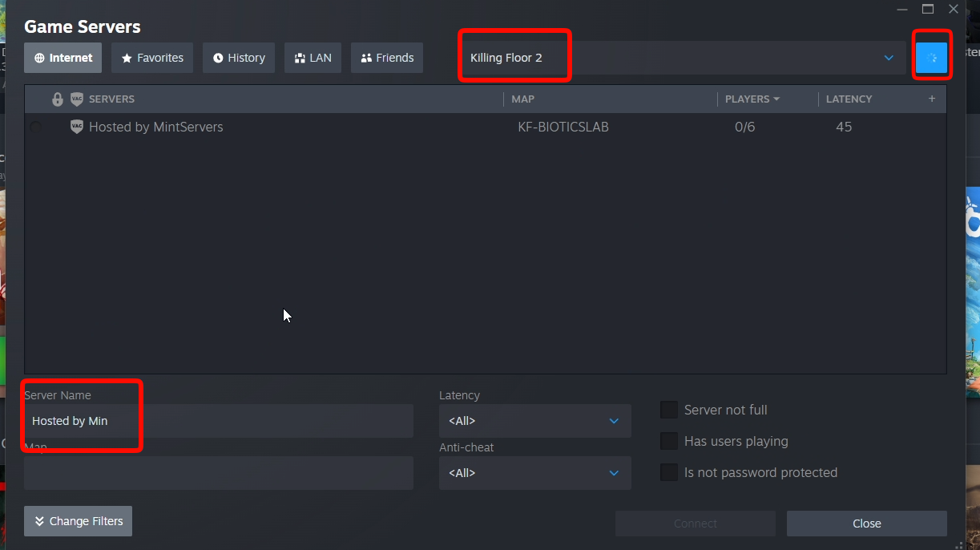Sort by the PLAYERS column arrow
980x550 pixels.
tap(776, 99)
